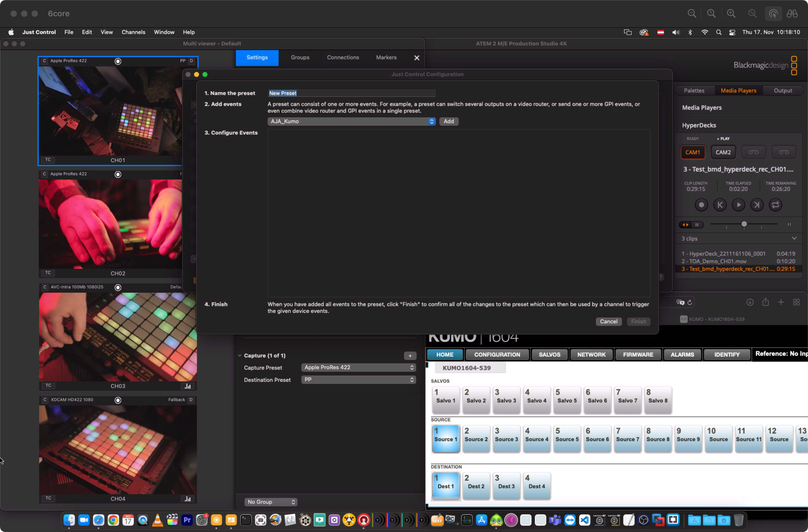Toggle CH01 record indicator
The height and width of the screenshot is (532, 808).
click(x=118, y=62)
